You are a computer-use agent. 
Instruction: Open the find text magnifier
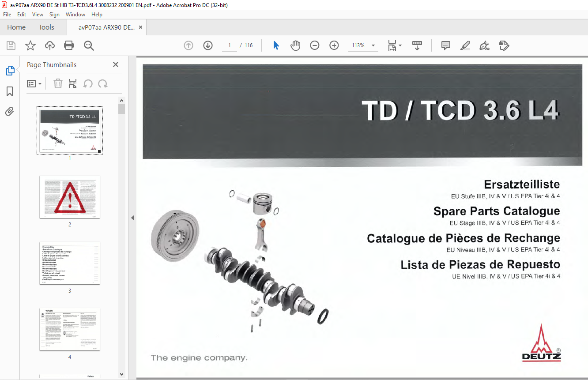pyautogui.click(x=89, y=45)
